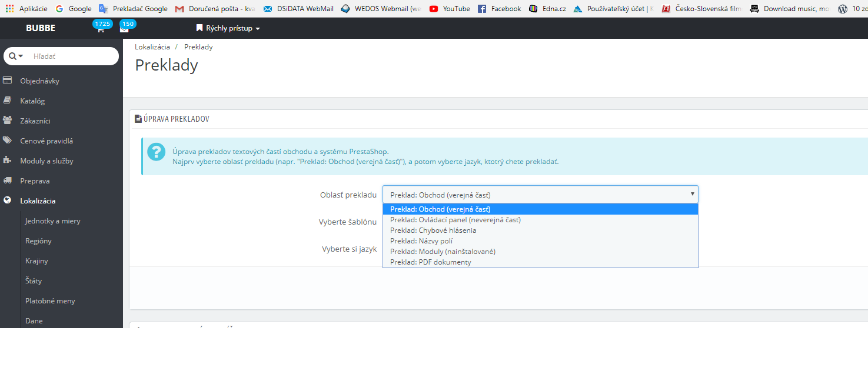Click the Oblasť prekladu combo box
This screenshot has width=868, height=381.
coord(540,195)
